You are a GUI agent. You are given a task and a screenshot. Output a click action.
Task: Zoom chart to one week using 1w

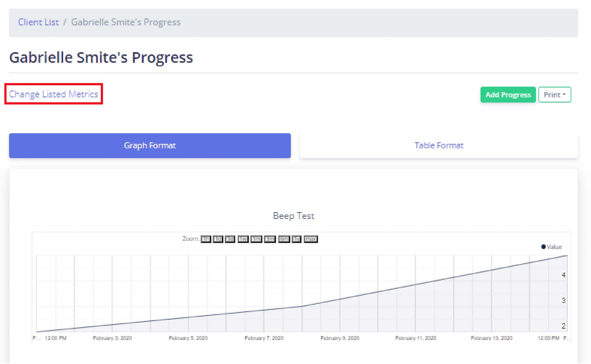point(243,239)
